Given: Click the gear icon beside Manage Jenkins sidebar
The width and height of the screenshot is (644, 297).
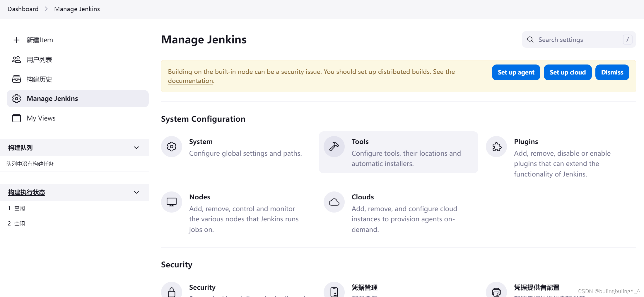Looking at the screenshot, I should [x=17, y=99].
